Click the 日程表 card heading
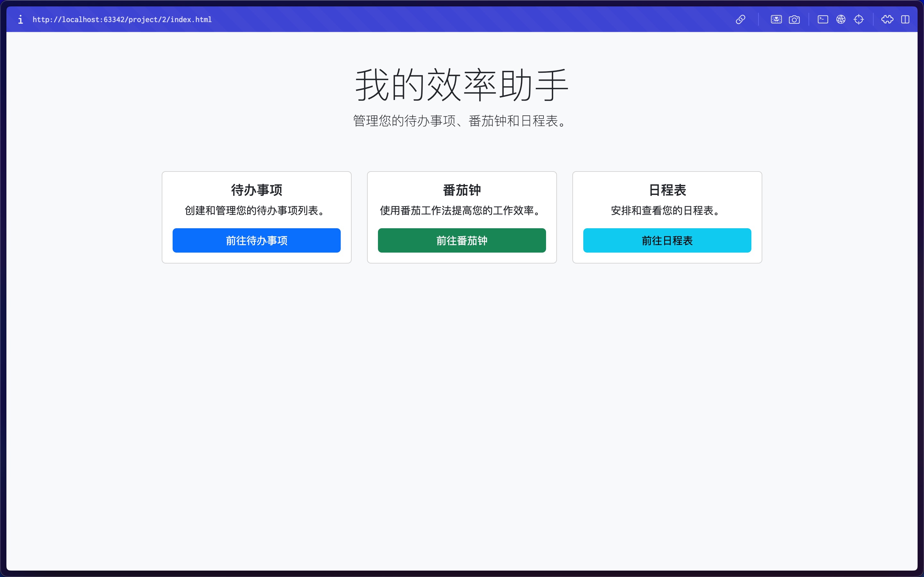924x577 pixels. pos(667,190)
